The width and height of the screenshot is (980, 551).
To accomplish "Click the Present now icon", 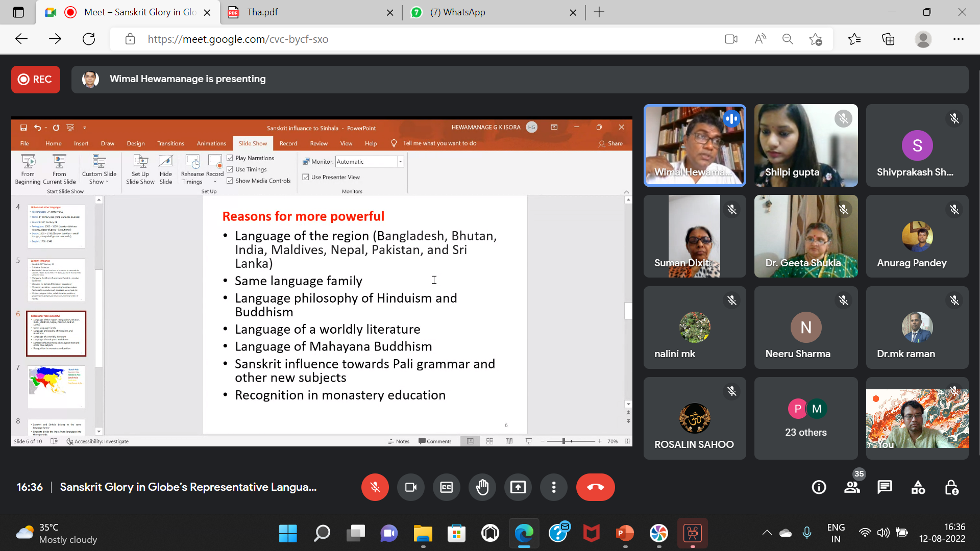I will pos(518,487).
